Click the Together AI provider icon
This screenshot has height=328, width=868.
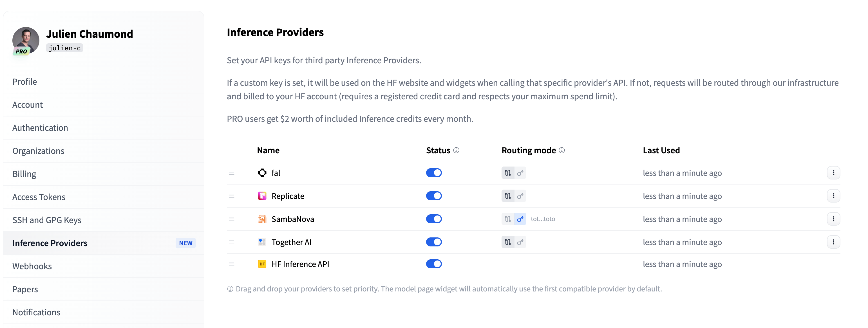(262, 241)
